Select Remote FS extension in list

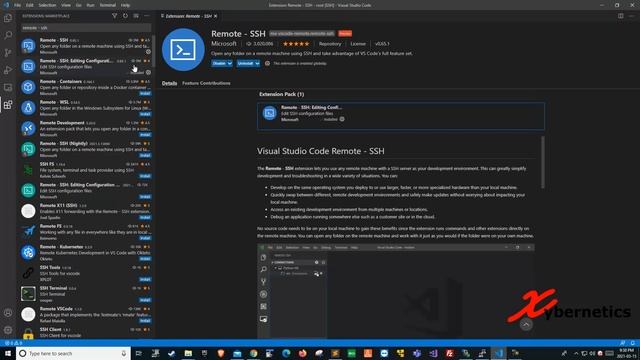[x=86, y=232]
